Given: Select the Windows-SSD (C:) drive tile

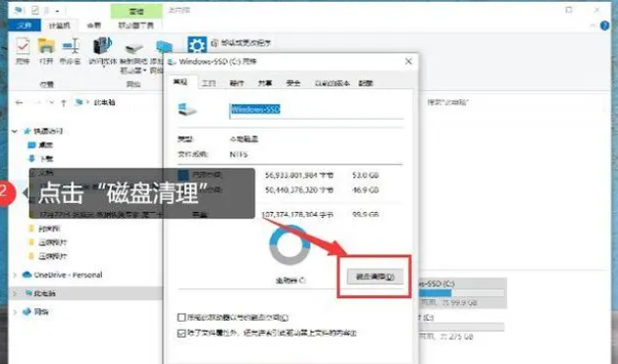Looking at the screenshot, I should click(x=462, y=293).
